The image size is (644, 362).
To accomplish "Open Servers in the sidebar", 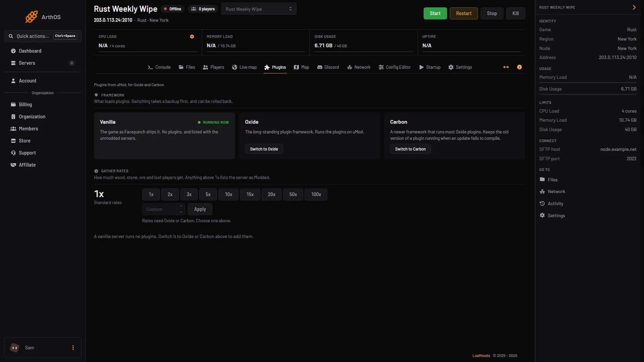I will [43, 63].
